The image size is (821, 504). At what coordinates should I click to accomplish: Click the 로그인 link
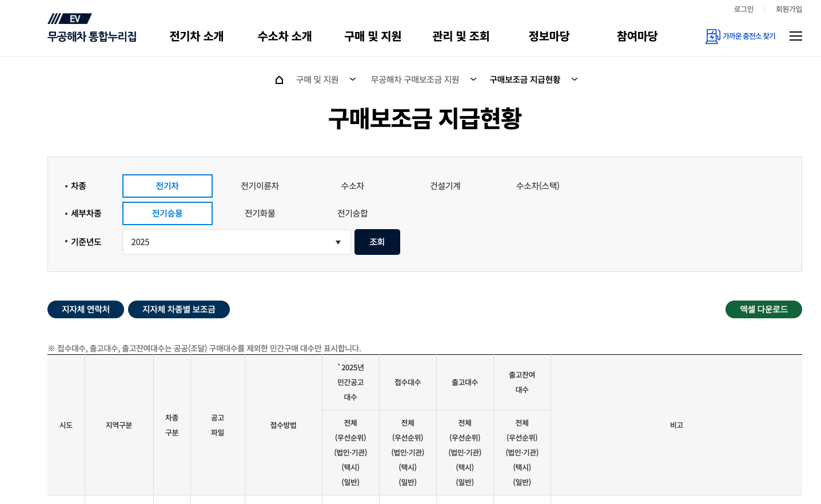[743, 9]
